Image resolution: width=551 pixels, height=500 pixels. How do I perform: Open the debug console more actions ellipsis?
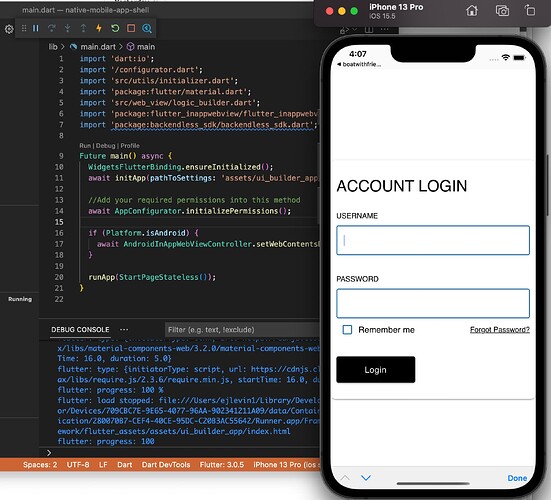124,330
